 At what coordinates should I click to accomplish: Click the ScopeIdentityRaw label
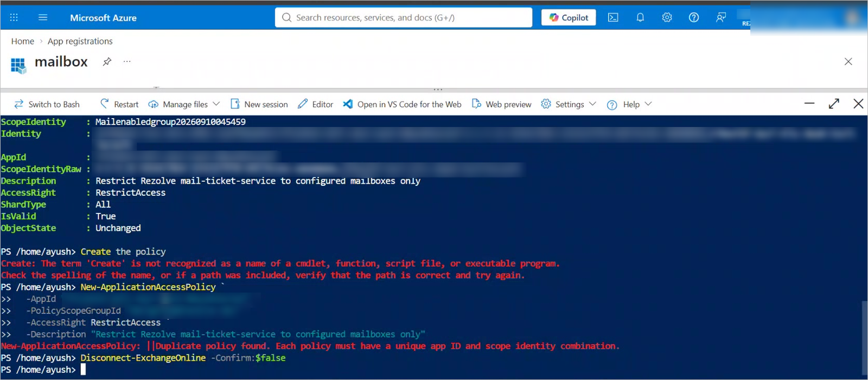tap(41, 169)
